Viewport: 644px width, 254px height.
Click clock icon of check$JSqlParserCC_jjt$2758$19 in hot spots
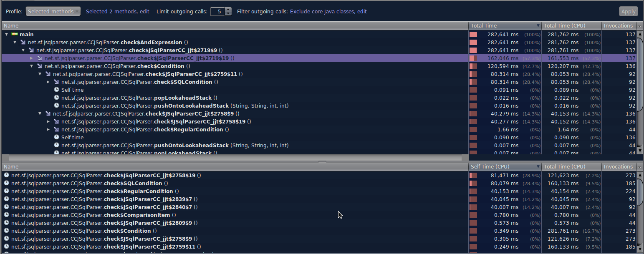point(6,176)
